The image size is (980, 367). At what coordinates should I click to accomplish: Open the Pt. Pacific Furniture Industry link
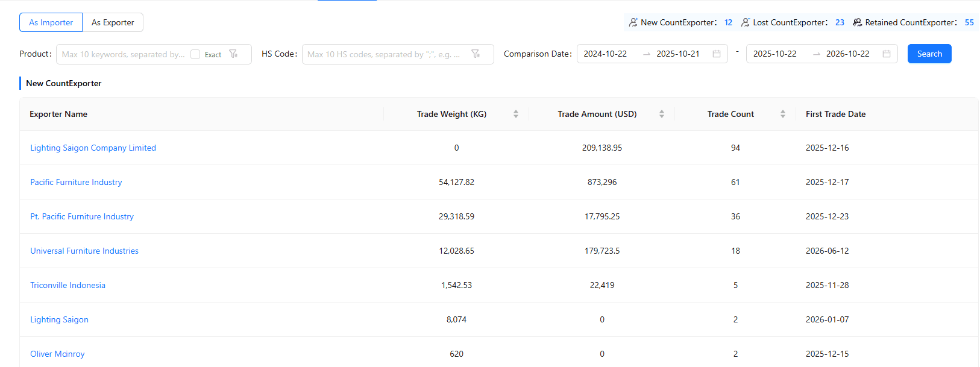pyautogui.click(x=82, y=216)
